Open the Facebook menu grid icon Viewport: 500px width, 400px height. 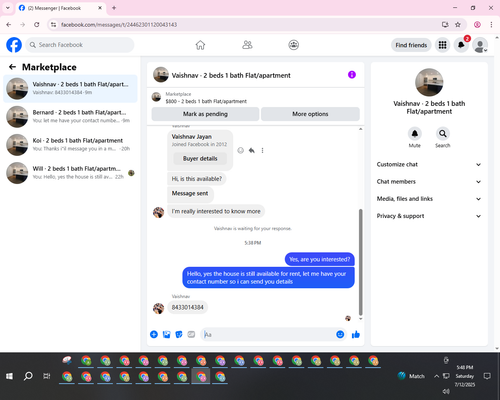442,45
